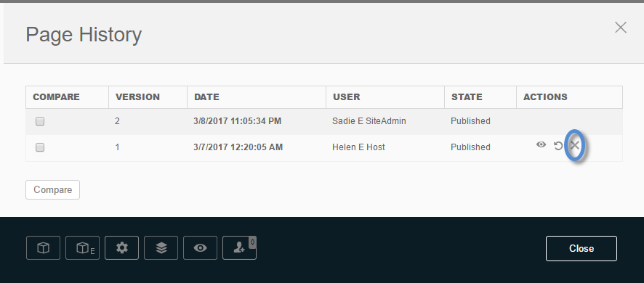Click the stacked layers icon
This screenshot has height=283, width=644.
point(161,247)
